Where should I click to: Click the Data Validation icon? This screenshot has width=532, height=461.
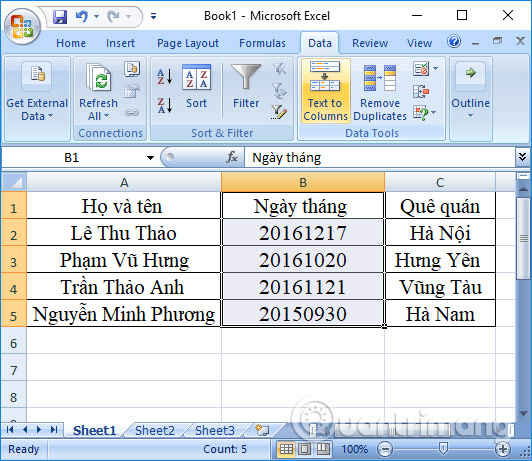[x=421, y=69]
